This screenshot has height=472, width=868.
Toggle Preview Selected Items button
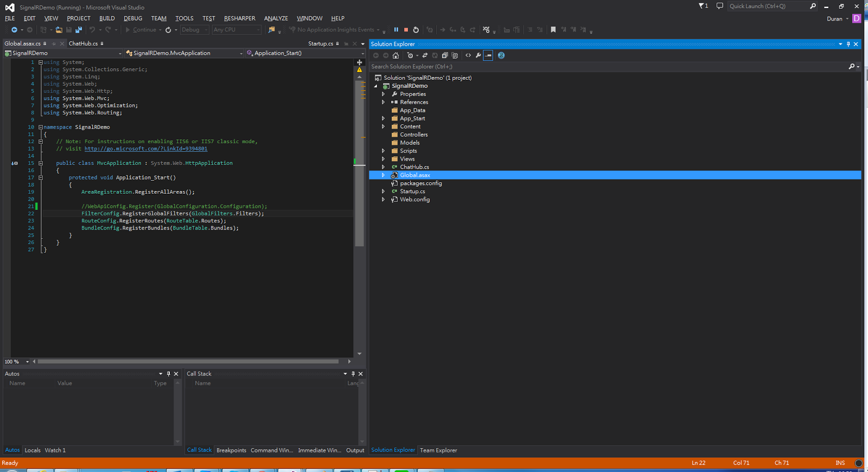[488, 55]
